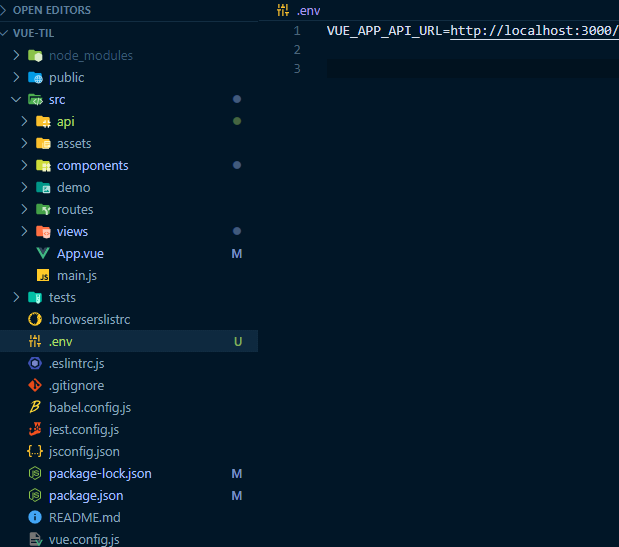Click the file icon beside vue.config.js
This screenshot has height=547, width=619.
coord(36,540)
